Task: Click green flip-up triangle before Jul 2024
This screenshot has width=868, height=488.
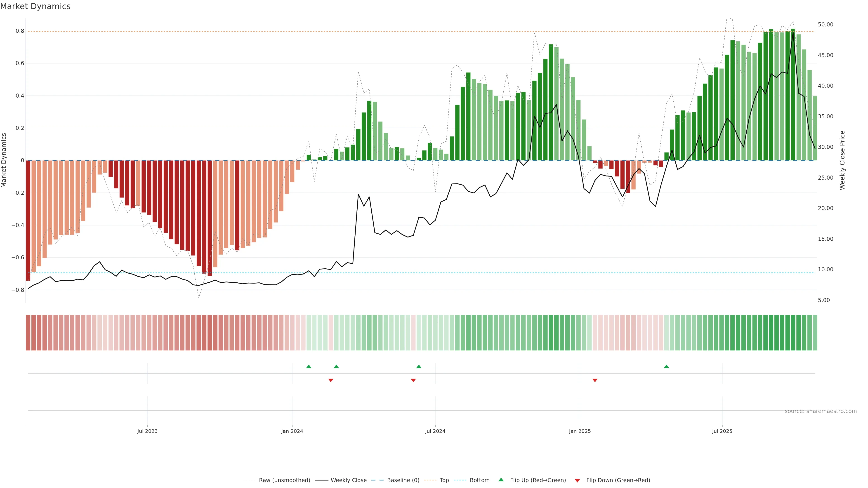Action: [418, 366]
